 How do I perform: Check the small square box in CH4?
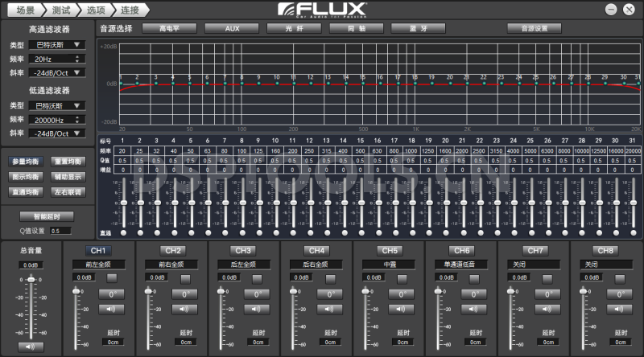[328, 277]
